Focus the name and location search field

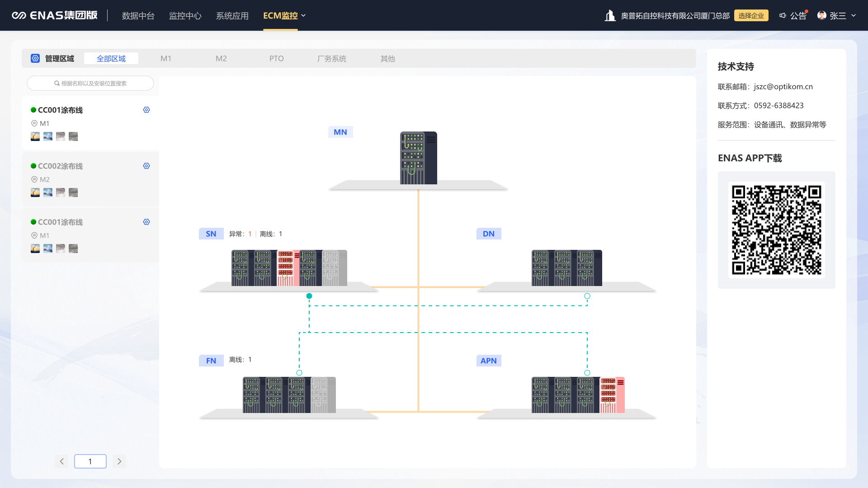(90, 83)
